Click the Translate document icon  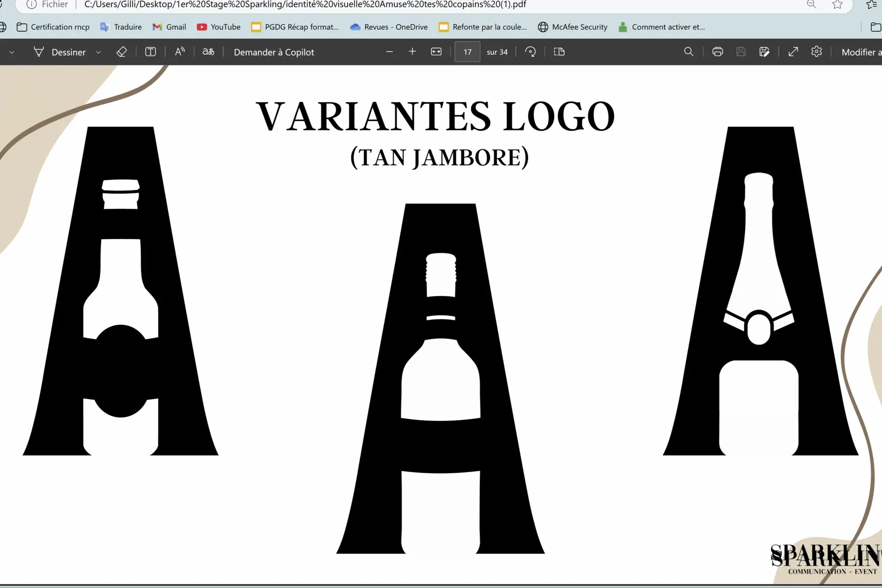pos(209,52)
